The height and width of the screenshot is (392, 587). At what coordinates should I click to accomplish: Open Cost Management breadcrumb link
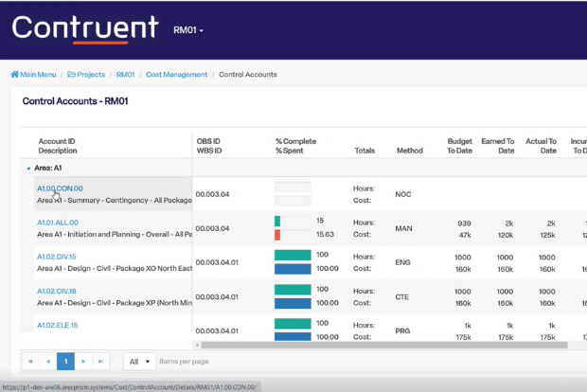[176, 75]
